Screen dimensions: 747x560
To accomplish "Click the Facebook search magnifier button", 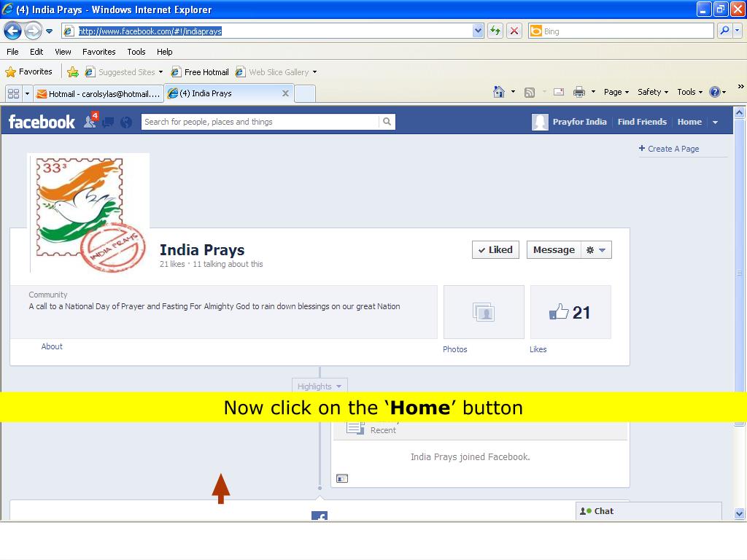I will (x=387, y=122).
